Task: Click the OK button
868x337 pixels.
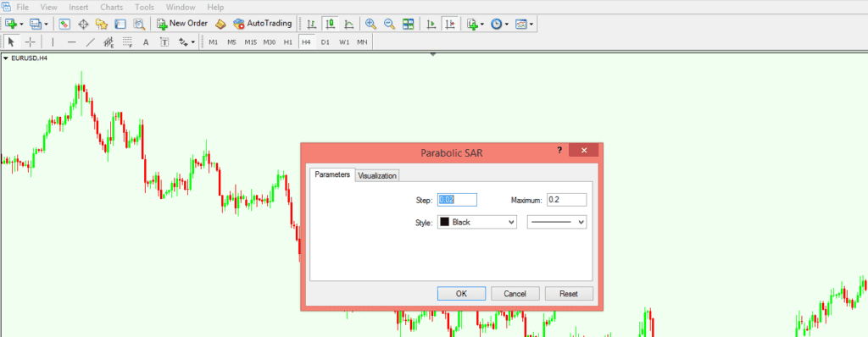Action: (x=461, y=294)
